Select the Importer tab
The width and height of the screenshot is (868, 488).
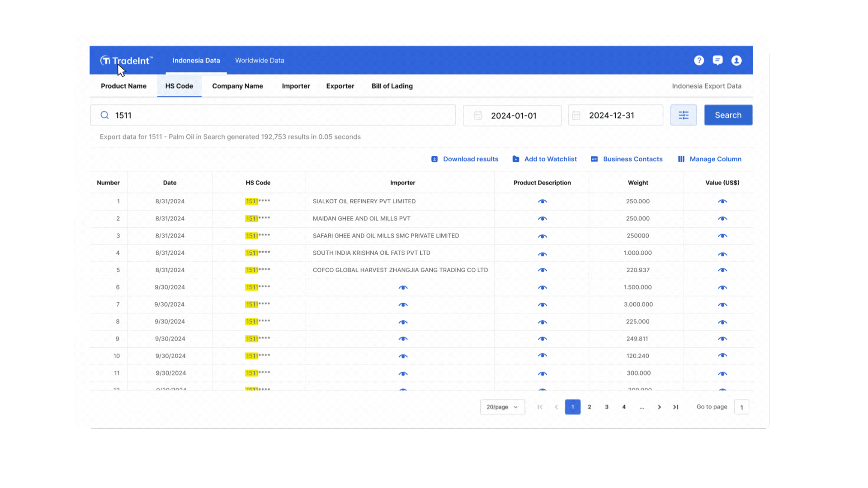pyautogui.click(x=296, y=86)
